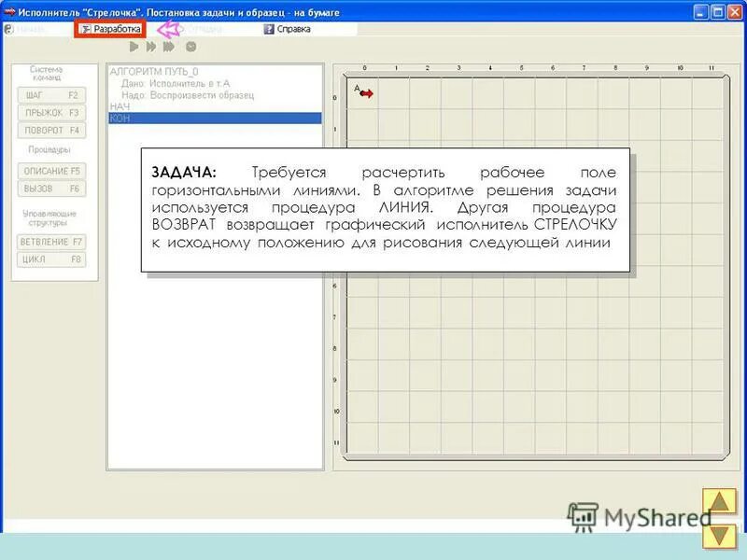Screen dimensions: 747x560
Task: Click the yellow down-arrow slide button
Action: (x=719, y=536)
